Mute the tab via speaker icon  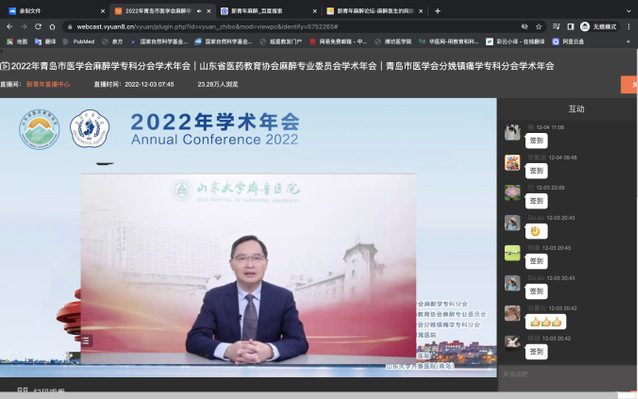point(199,11)
